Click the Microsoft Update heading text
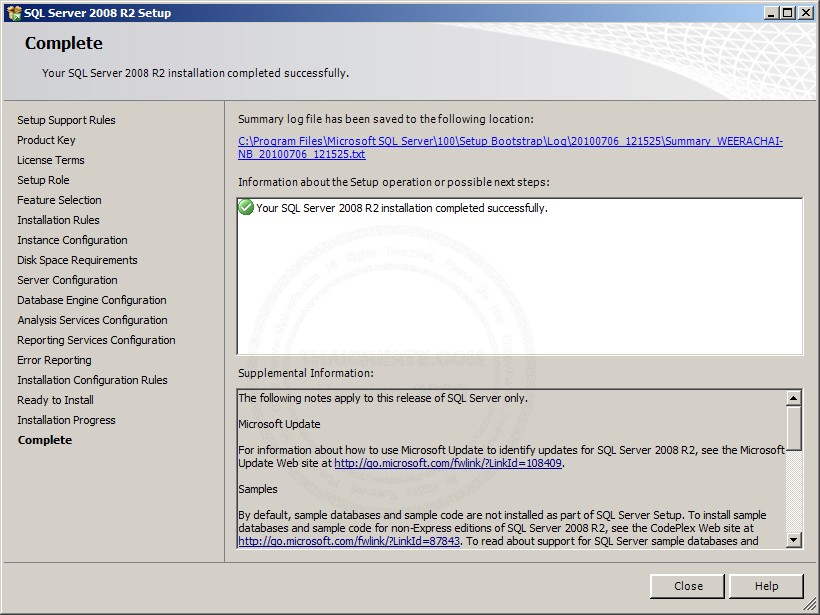The height and width of the screenshot is (615, 820). pos(279,424)
